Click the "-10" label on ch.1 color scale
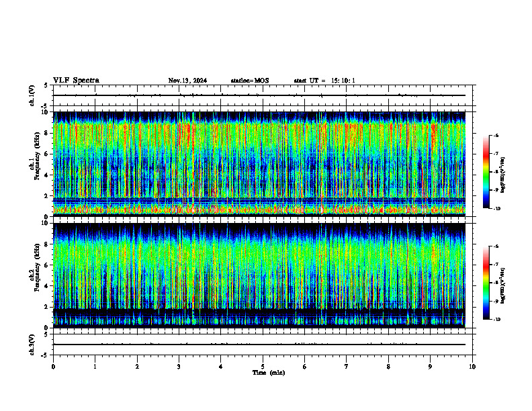The width and height of the screenshot is (532, 411). click(x=496, y=209)
